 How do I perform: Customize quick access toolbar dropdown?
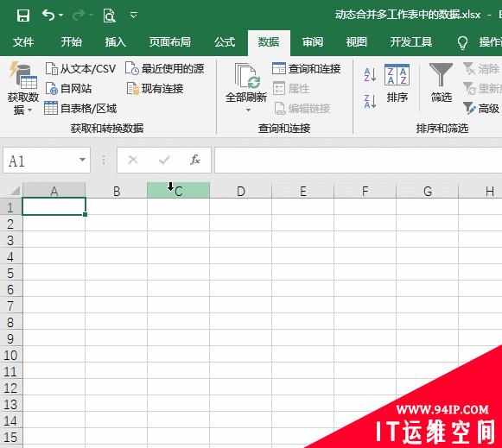pos(134,15)
